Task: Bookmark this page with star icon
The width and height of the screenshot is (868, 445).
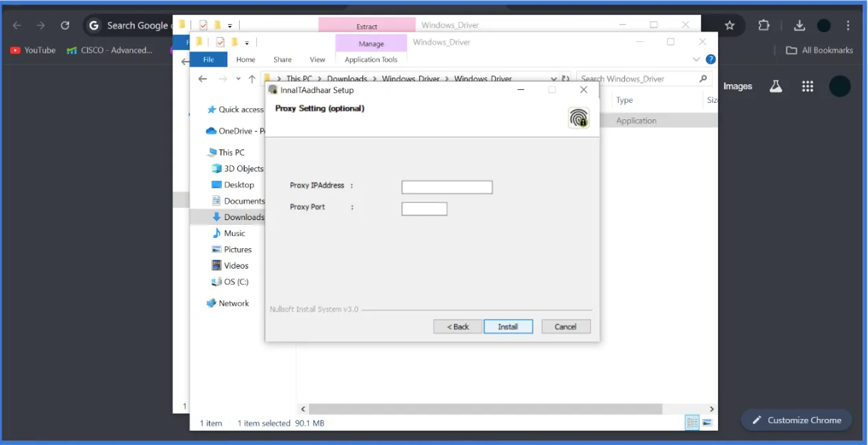Action: pos(730,25)
